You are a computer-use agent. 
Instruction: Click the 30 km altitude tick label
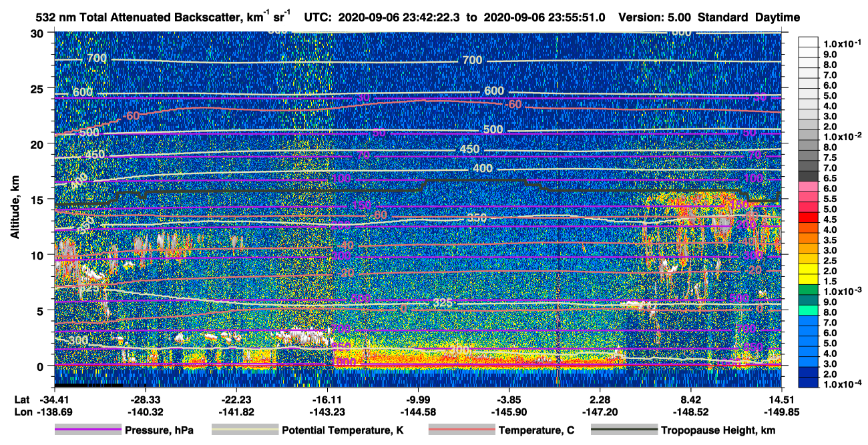click(38, 33)
